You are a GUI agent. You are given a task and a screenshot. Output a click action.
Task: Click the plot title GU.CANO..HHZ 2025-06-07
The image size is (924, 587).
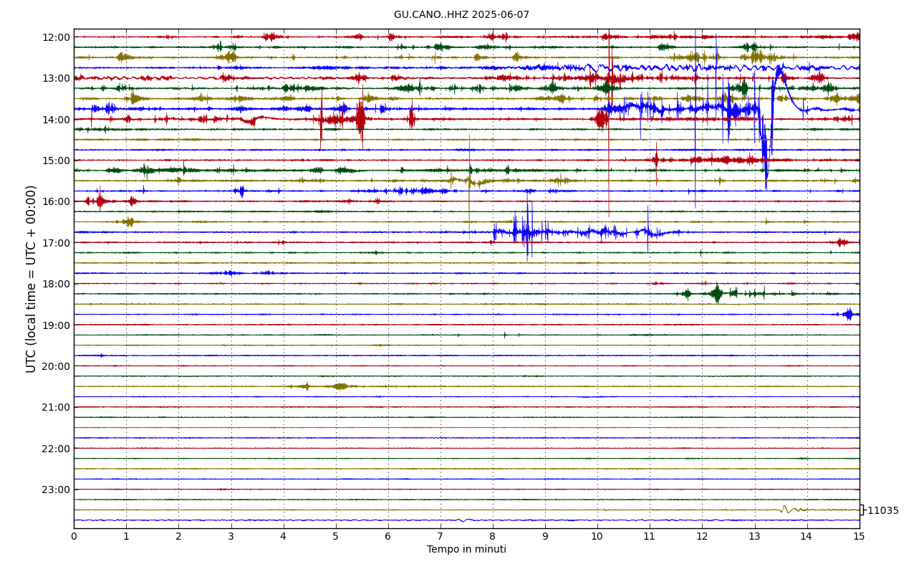(461, 15)
